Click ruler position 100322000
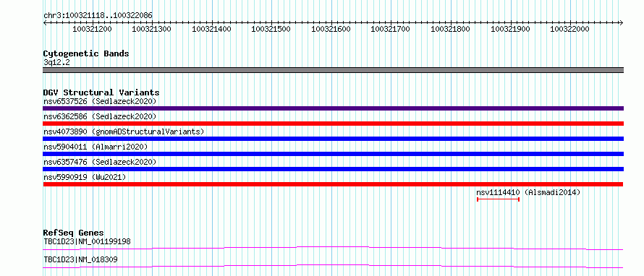The image size is (644, 276). [x=569, y=29]
